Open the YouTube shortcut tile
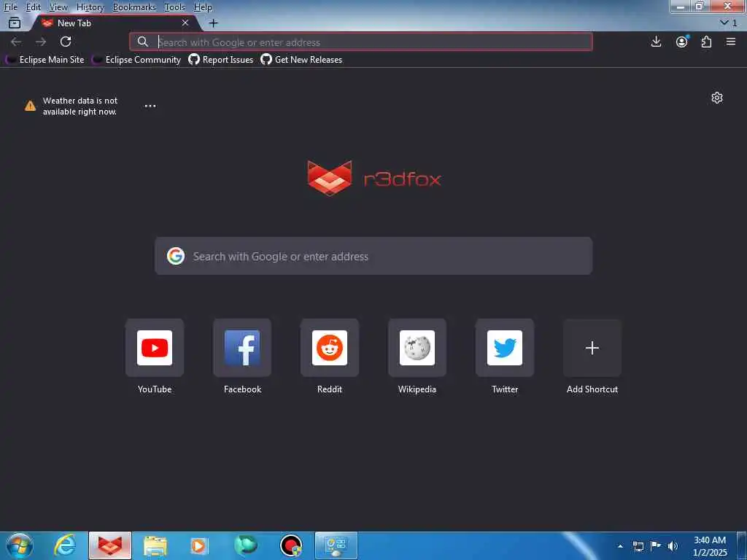 click(155, 348)
